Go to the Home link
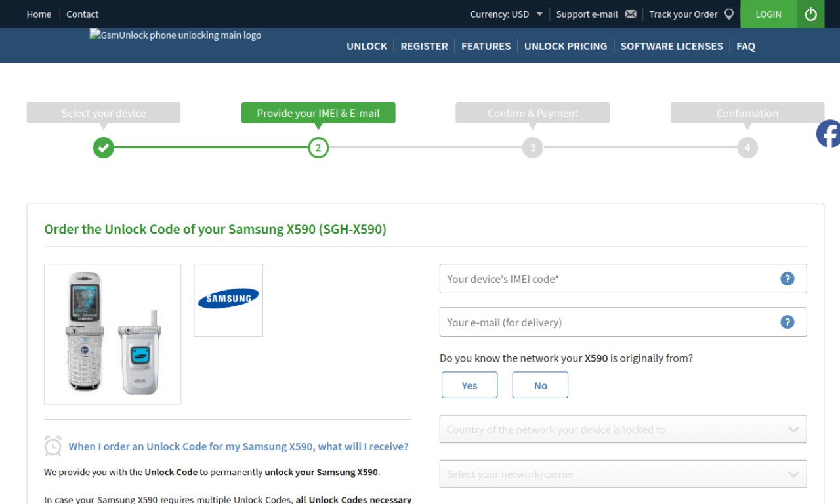This screenshot has height=504, width=840. tap(39, 14)
